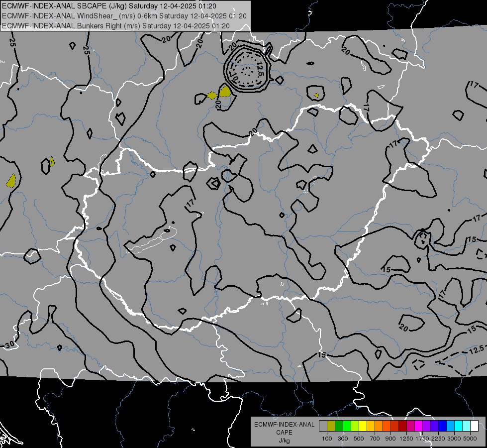The width and height of the screenshot is (487, 448).
Task: Select the pure blue legend swatch
Action: [x=443, y=426]
